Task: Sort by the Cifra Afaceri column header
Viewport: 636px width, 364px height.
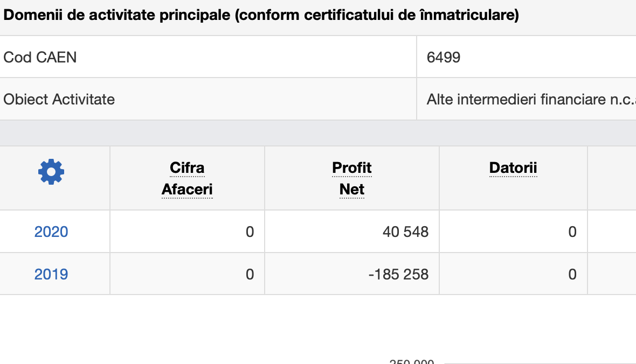Action: pos(187,178)
